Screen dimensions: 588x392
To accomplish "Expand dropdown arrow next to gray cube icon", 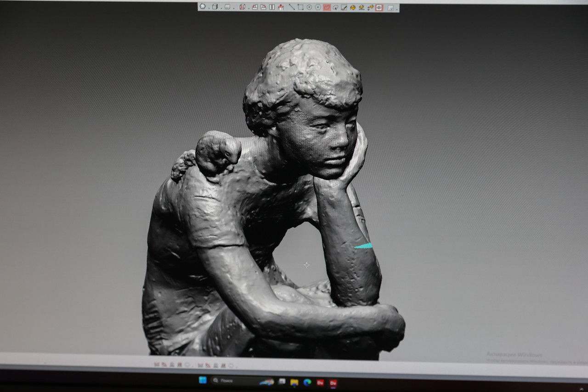I will pos(221,8).
